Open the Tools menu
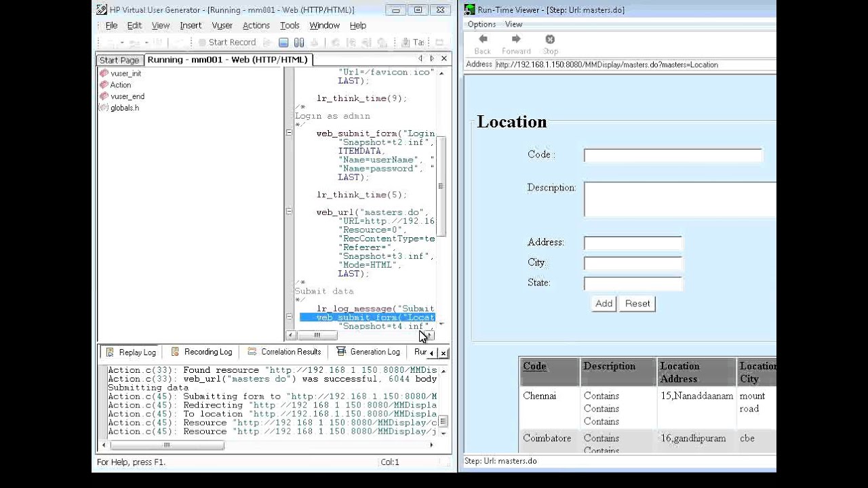 [290, 26]
